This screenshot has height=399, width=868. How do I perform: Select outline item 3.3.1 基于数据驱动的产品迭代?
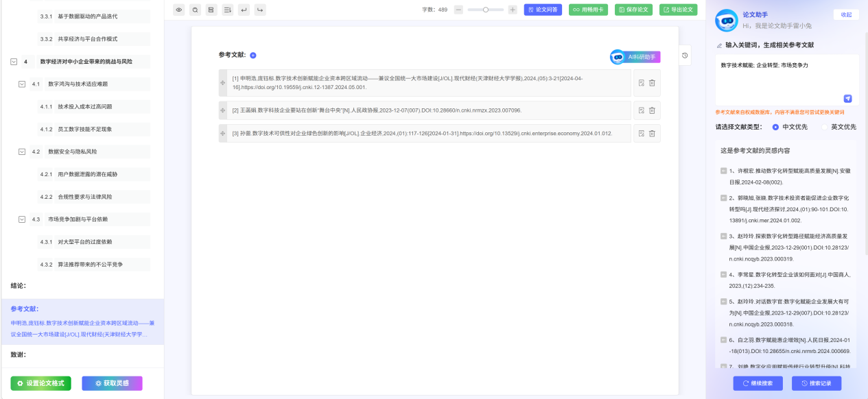93,16
